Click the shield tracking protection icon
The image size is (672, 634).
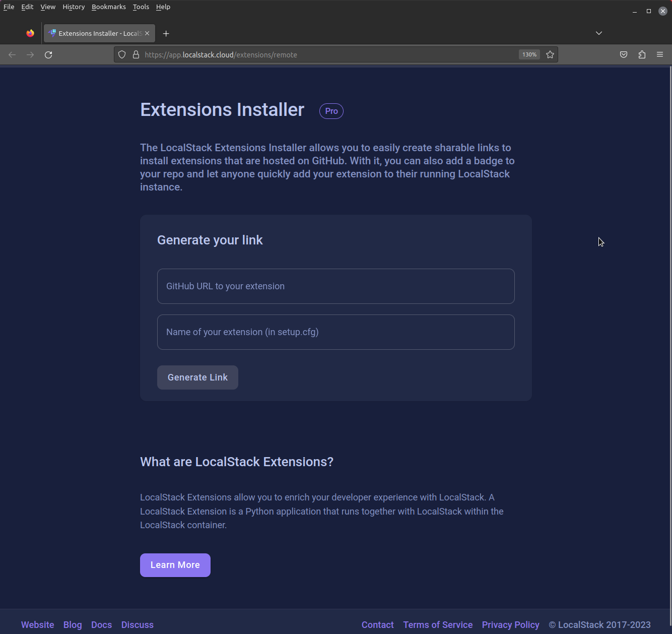tap(122, 54)
